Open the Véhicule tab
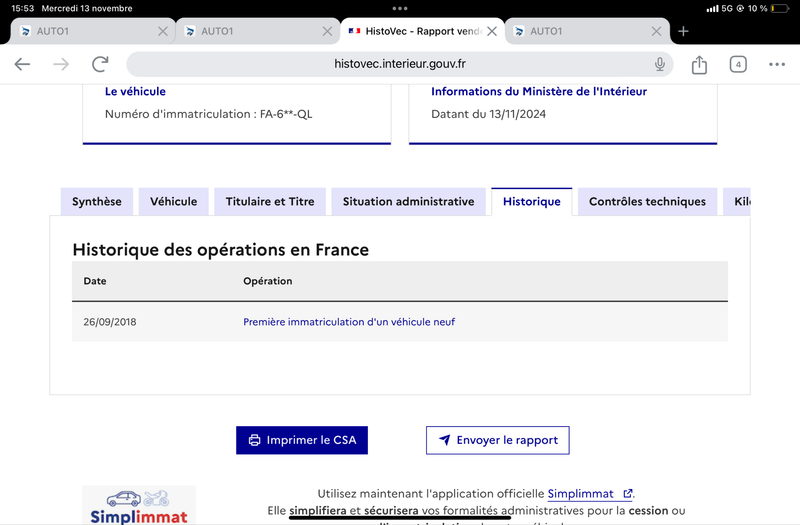Image resolution: width=800 pixels, height=525 pixels. pos(173,202)
